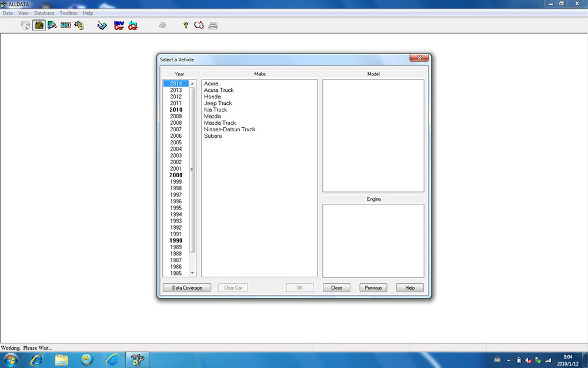
Task: Open the A-Z magnifier search icon
Action: [x=199, y=25]
